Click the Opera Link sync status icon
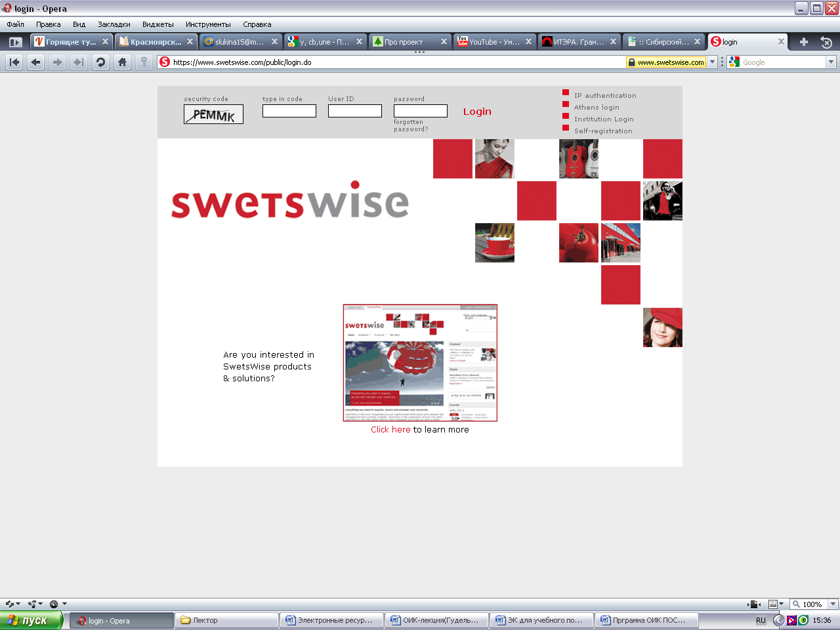 (10, 604)
